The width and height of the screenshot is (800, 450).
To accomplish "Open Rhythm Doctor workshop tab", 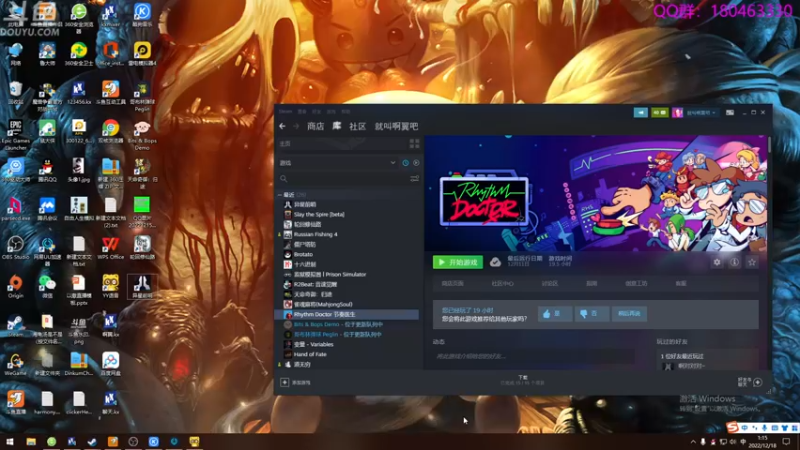I will 636,284.
